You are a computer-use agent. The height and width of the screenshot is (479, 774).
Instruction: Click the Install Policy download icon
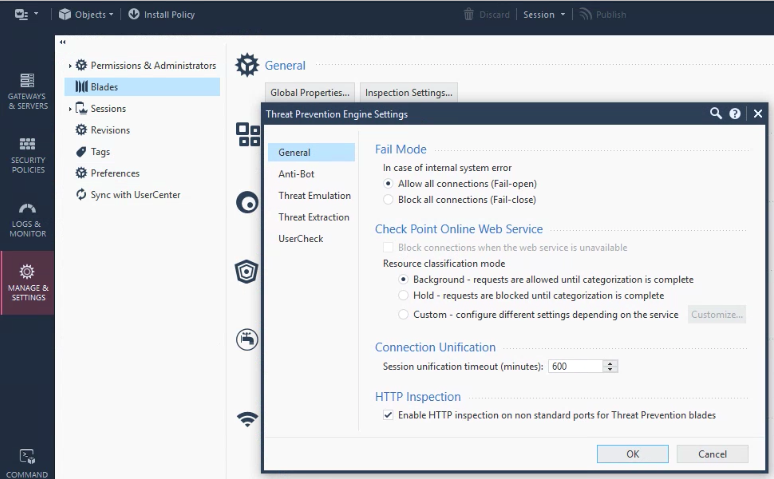(134, 14)
